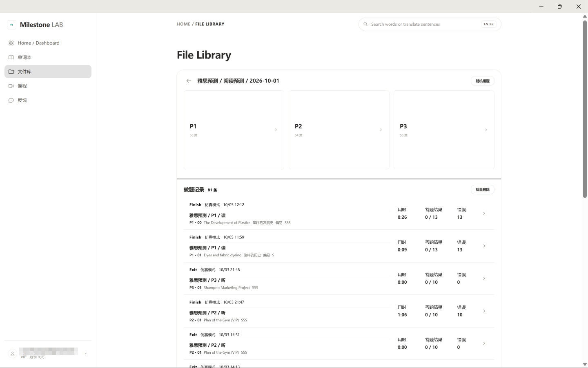The width and height of the screenshot is (588, 368).
Task: Open 单词本 in the sidebar
Action: [48, 57]
